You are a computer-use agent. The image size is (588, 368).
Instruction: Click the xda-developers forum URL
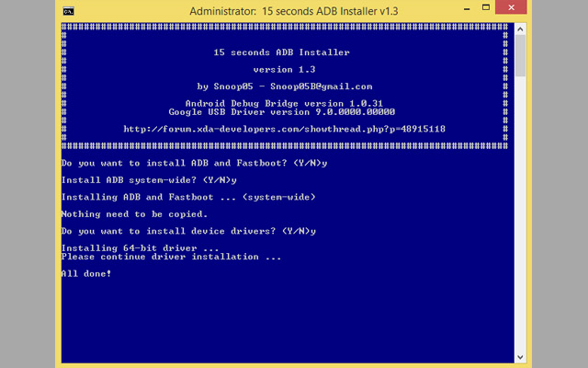click(x=284, y=129)
